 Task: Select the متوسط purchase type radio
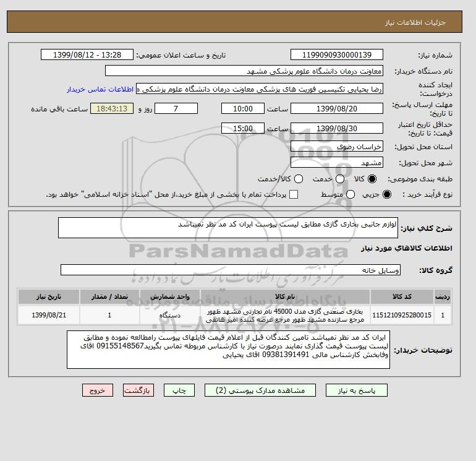click(351, 194)
